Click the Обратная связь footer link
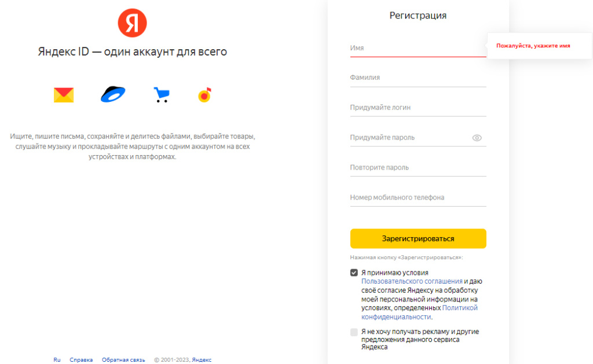 pyautogui.click(x=123, y=360)
